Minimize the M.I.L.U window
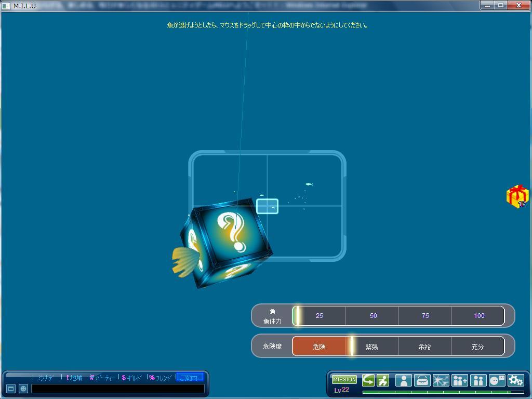The image size is (532, 399). [x=487, y=5]
